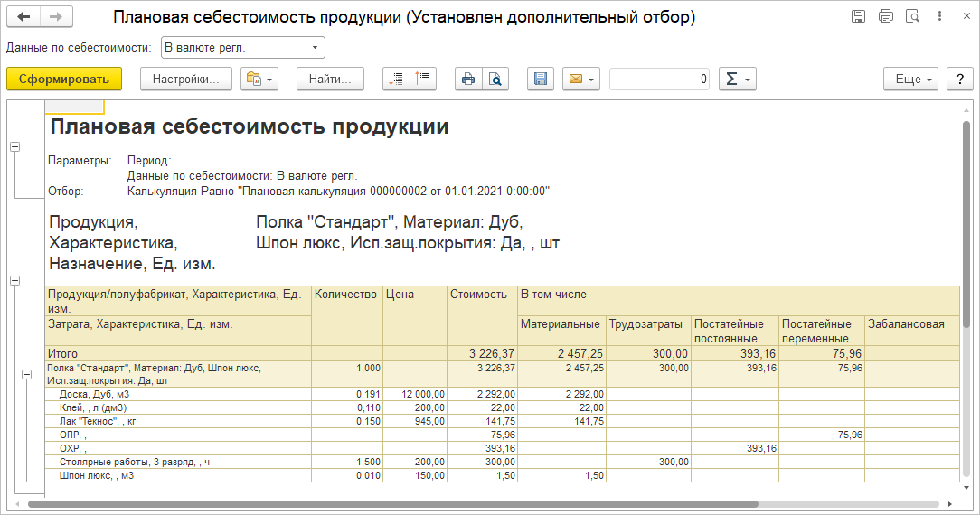
Task: Collapse the product table section group
Action: 14,281
